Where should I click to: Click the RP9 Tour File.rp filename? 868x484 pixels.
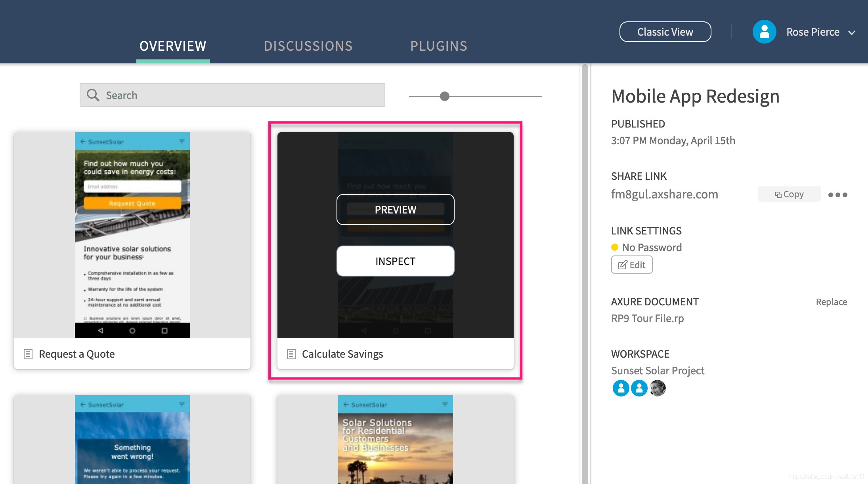647,318
